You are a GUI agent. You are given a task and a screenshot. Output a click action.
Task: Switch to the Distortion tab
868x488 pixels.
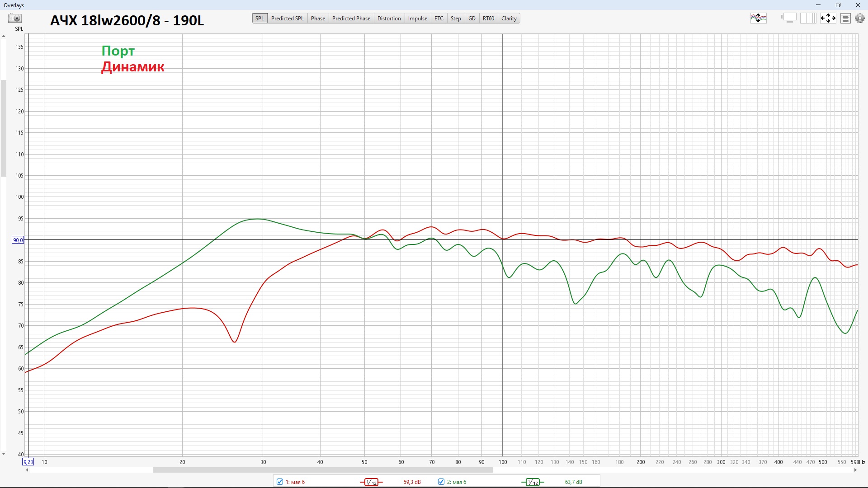[x=389, y=19]
